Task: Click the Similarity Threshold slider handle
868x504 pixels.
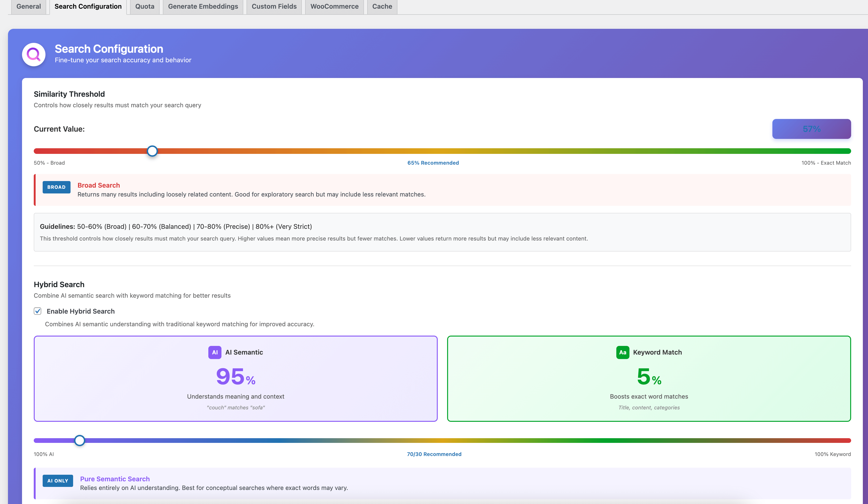Action: pos(152,151)
